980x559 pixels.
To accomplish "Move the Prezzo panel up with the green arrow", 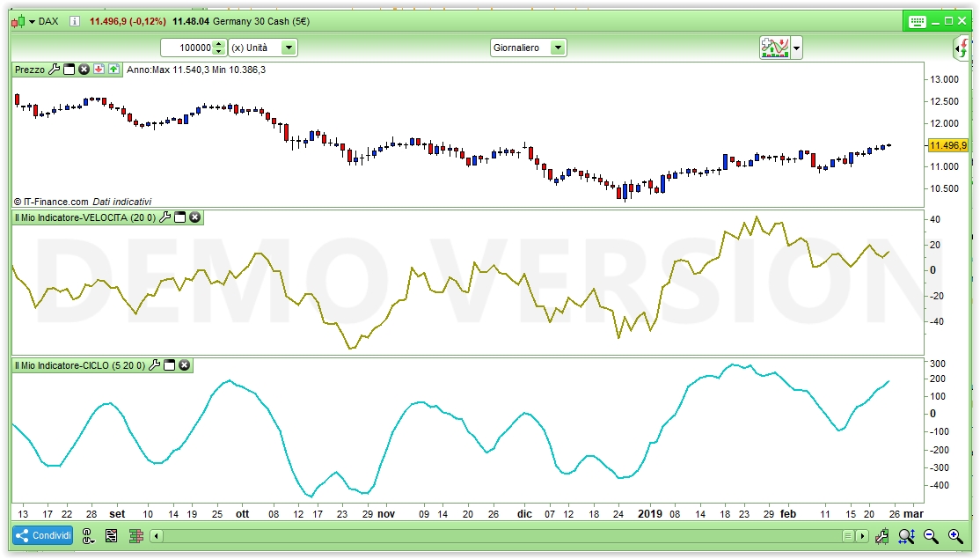I will tap(113, 70).
